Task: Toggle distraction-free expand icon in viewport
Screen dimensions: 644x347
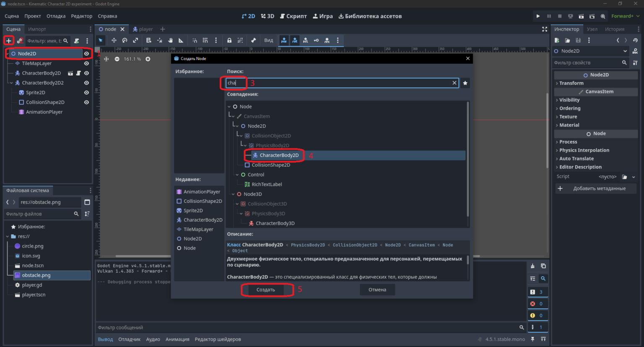Action: click(x=545, y=29)
